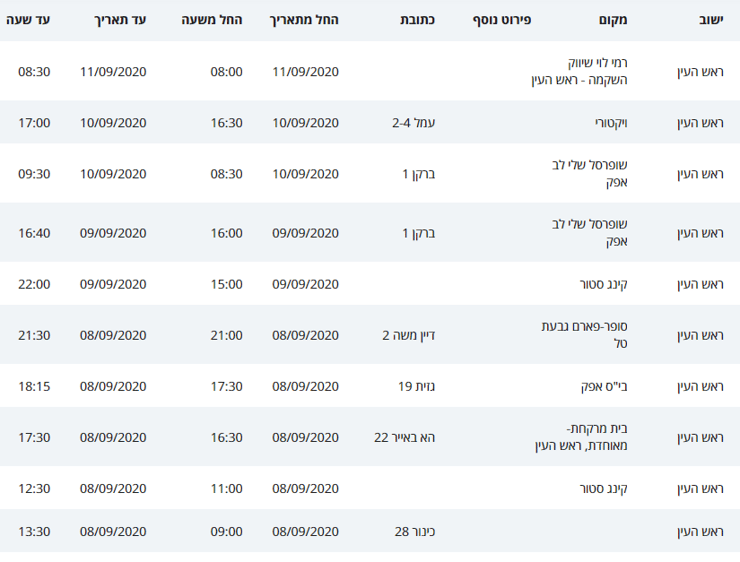This screenshot has width=740, height=562.
Task: Click start time 16:30 in בית מרקחת row
Action: (226, 437)
